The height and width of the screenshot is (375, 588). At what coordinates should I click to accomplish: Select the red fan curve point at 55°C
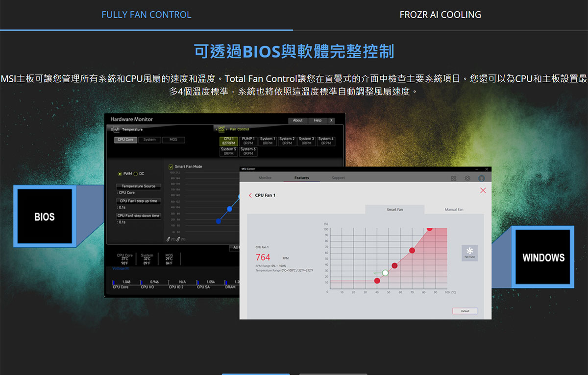394,265
